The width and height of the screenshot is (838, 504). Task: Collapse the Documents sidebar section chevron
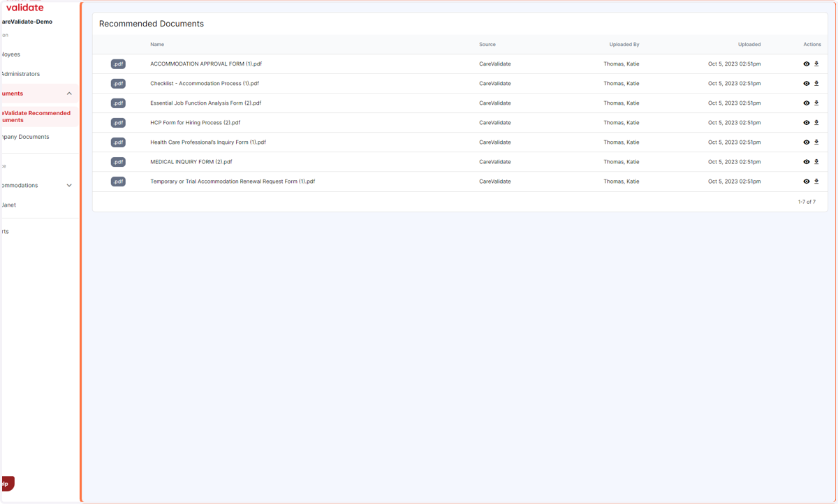click(x=69, y=94)
